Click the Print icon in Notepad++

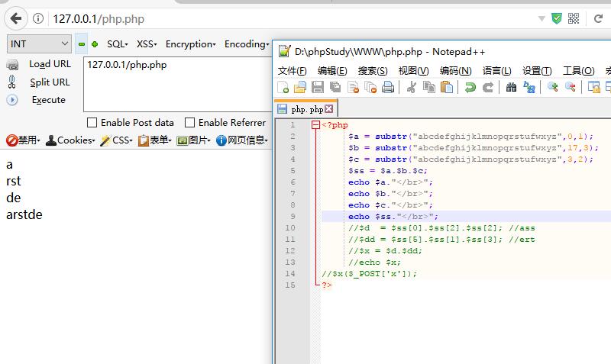388,87
